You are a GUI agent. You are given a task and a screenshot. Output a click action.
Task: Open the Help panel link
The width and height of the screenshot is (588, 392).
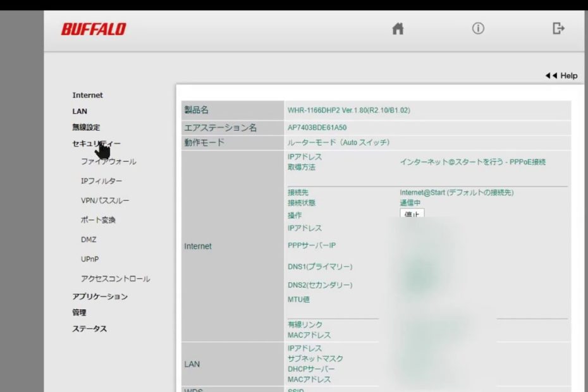coord(561,76)
